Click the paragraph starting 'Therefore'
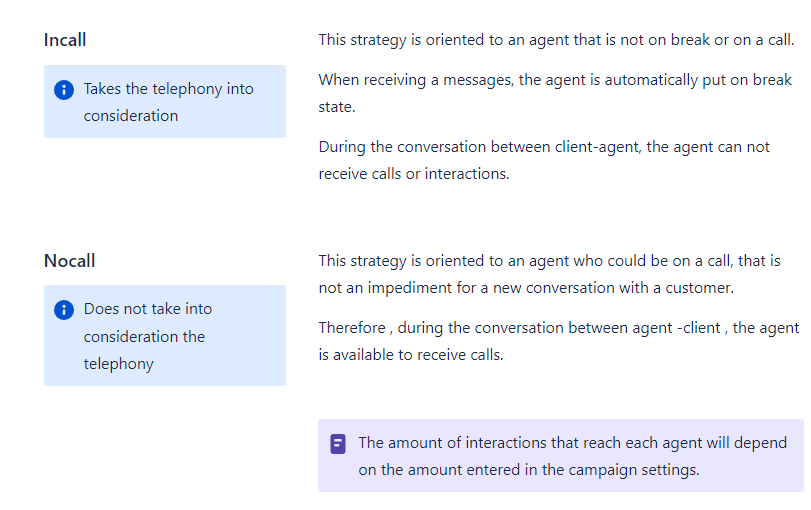811x510 pixels. pos(558,341)
